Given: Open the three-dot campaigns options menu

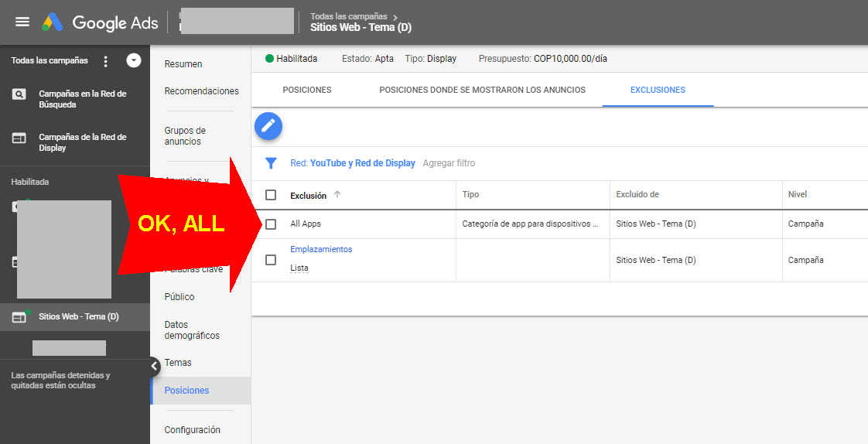Looking at the screenshot, I should [x=106, y=61].
